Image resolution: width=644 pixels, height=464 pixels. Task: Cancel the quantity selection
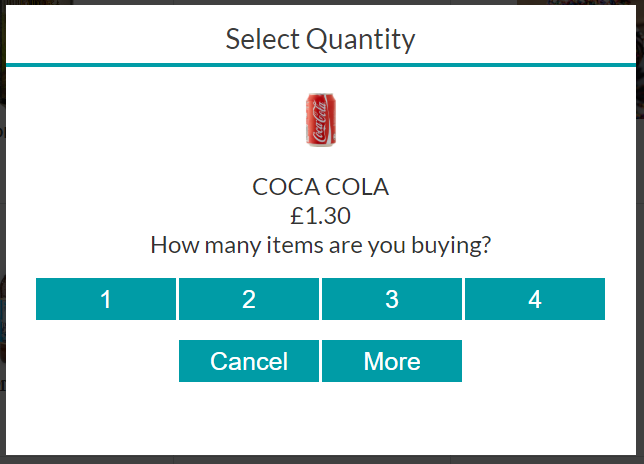(x=249, y=361)
